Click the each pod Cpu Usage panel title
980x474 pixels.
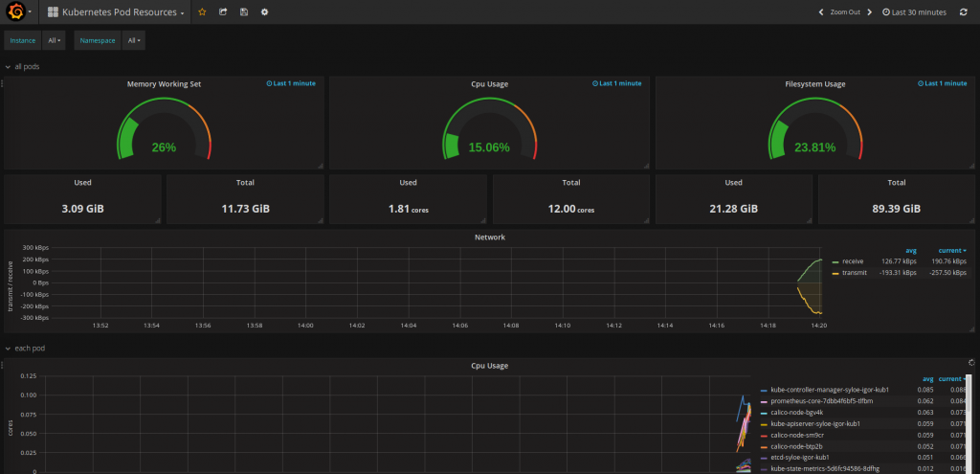(489, 365)
